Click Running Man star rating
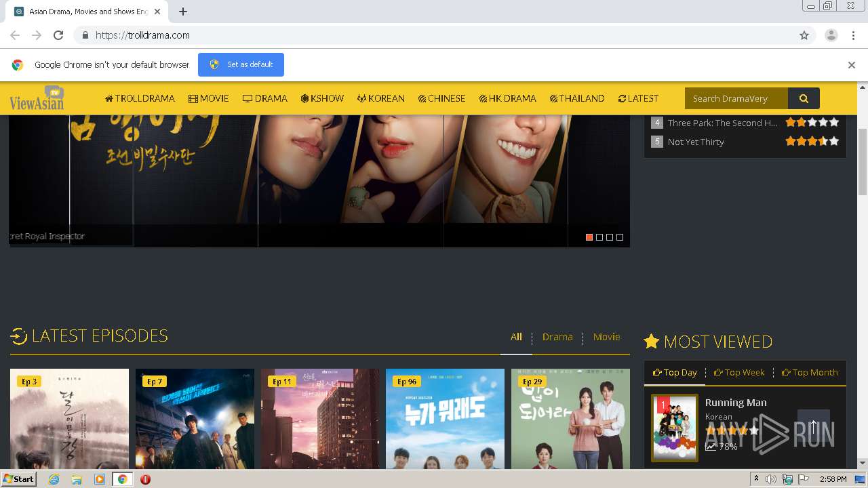This screenshot has width=868, height=488. (x=732, y=430)
